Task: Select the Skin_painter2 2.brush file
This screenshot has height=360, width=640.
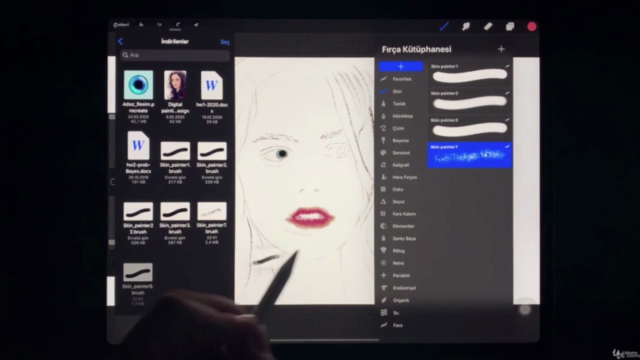Action: [x=138, y=223]
